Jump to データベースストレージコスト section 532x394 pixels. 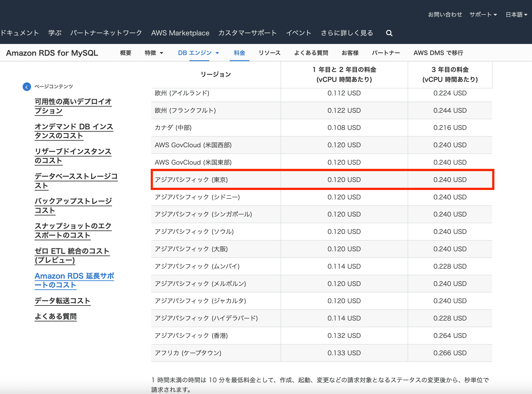coord(76,181)
